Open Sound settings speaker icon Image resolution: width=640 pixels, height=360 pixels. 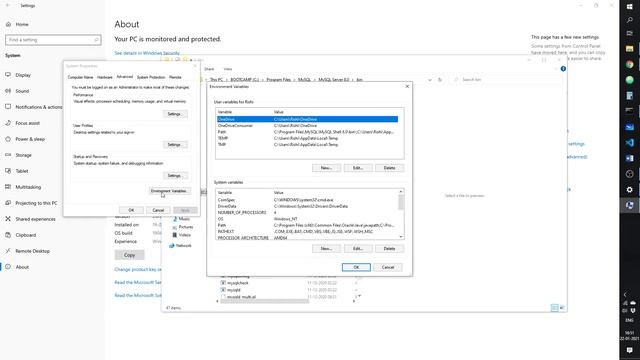(8, 91)
